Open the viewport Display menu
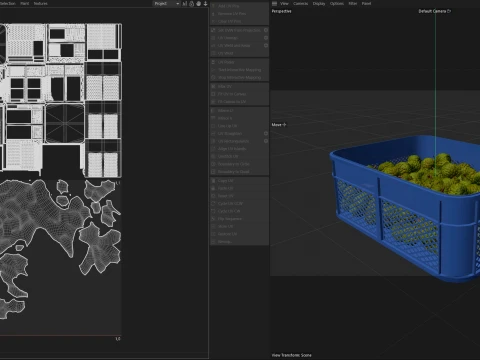Screen dimensions: 480x360 pos(319,3)
